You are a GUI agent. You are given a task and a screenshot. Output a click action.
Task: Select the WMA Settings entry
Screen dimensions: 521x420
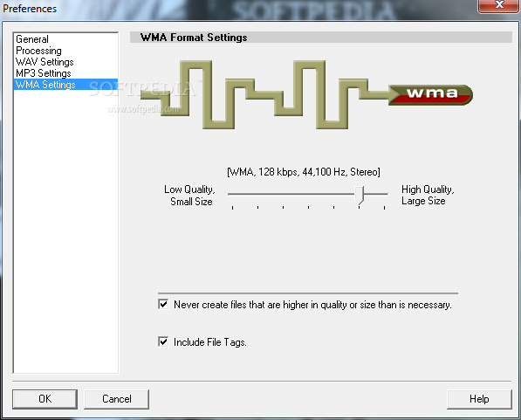(65, 85)
